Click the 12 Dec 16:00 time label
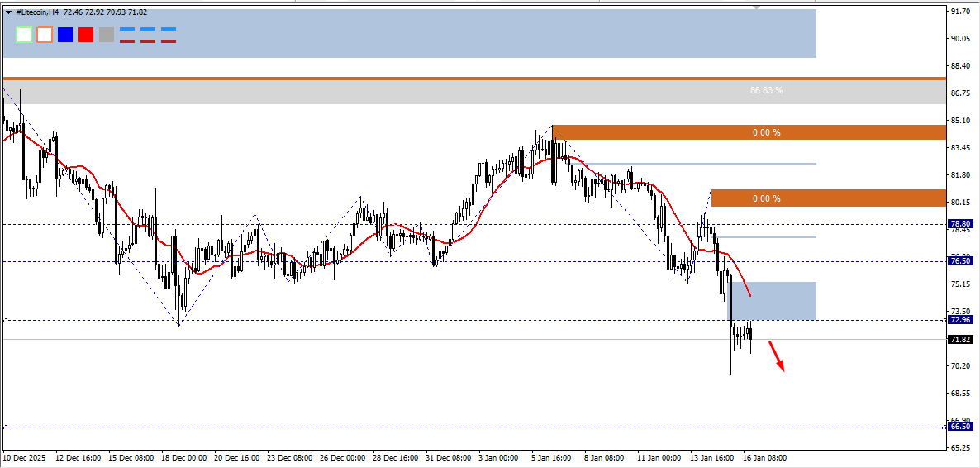 77,458
